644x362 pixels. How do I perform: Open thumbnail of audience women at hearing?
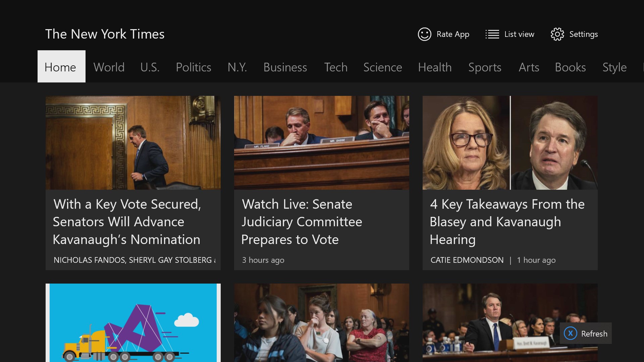321,322
